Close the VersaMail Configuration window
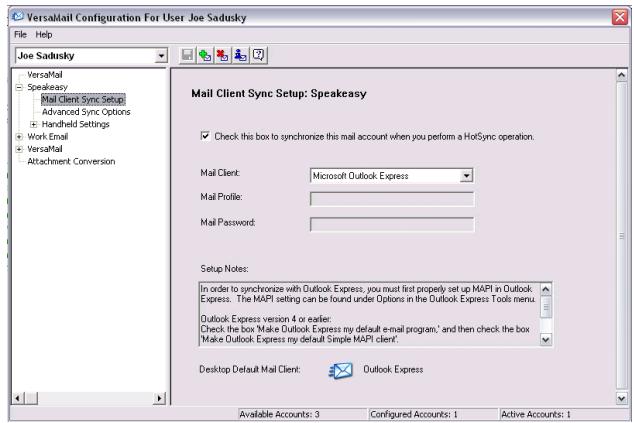634x423 pixels. tap(619, 17)
